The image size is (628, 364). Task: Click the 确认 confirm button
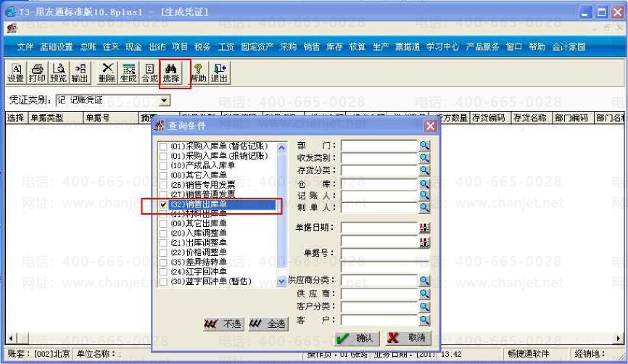[357, 339]
